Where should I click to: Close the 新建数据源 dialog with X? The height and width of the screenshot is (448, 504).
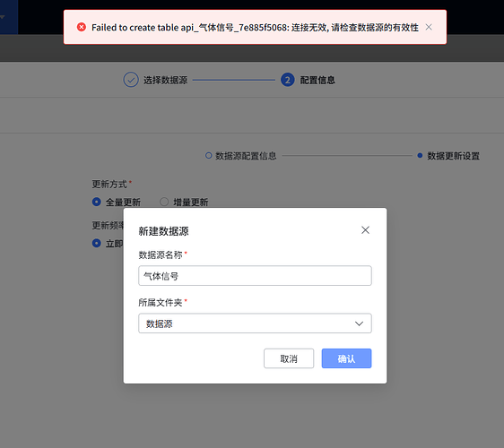coord(365,230)
